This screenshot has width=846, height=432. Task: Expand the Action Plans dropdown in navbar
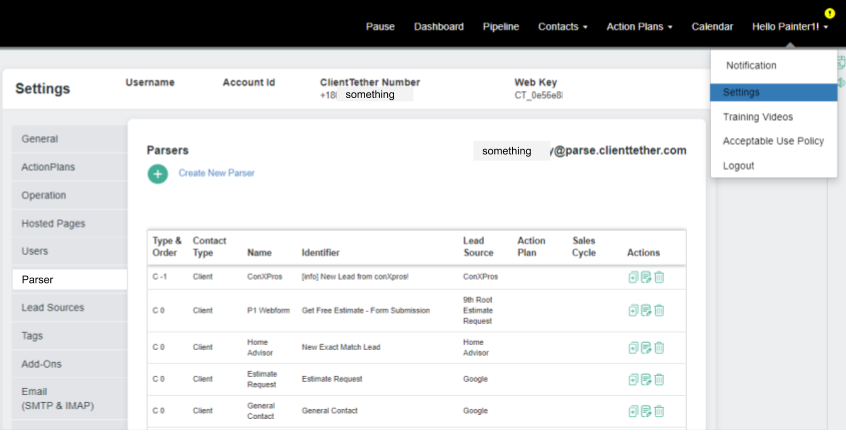click(639, 26)
